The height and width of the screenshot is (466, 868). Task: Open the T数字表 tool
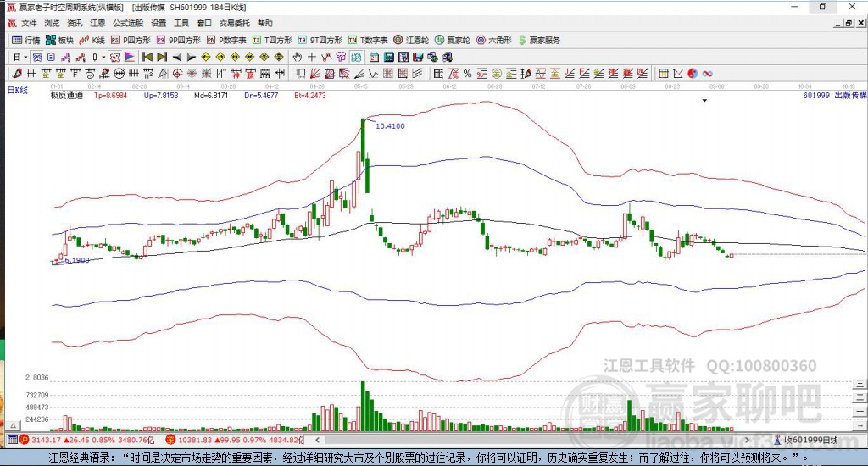coord(368,40)
